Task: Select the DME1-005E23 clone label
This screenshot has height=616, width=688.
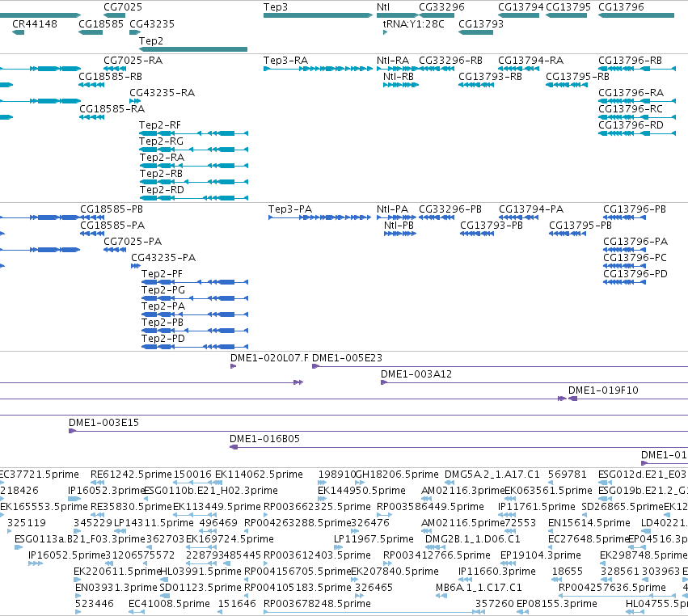Action: click(347, 357)
